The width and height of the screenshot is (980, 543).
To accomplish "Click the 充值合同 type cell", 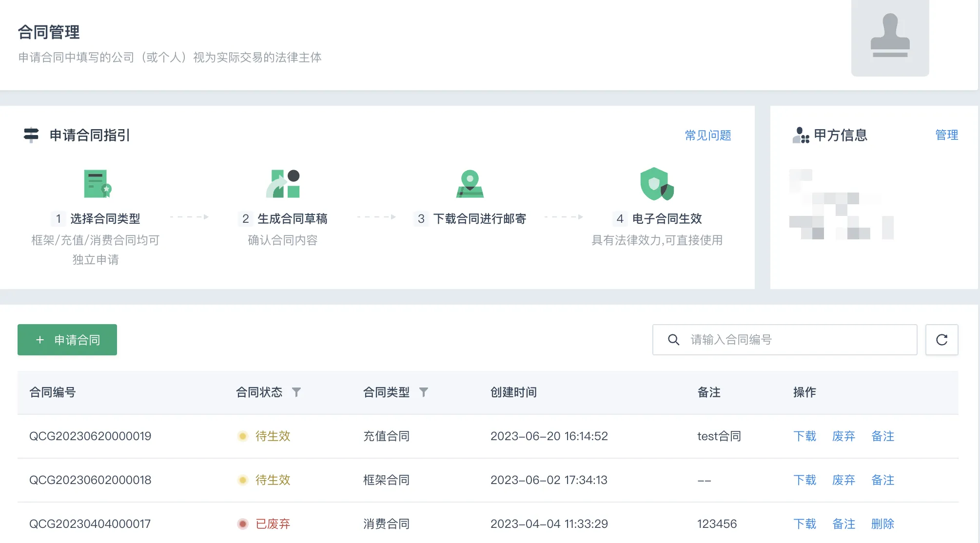I will pyautogui.click(x=386, y=436).
